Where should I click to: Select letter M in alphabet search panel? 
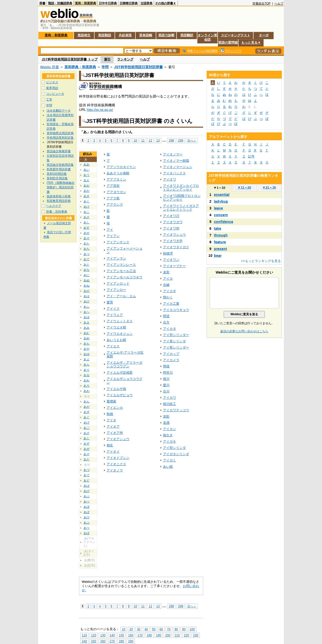[x=224, y=150]
